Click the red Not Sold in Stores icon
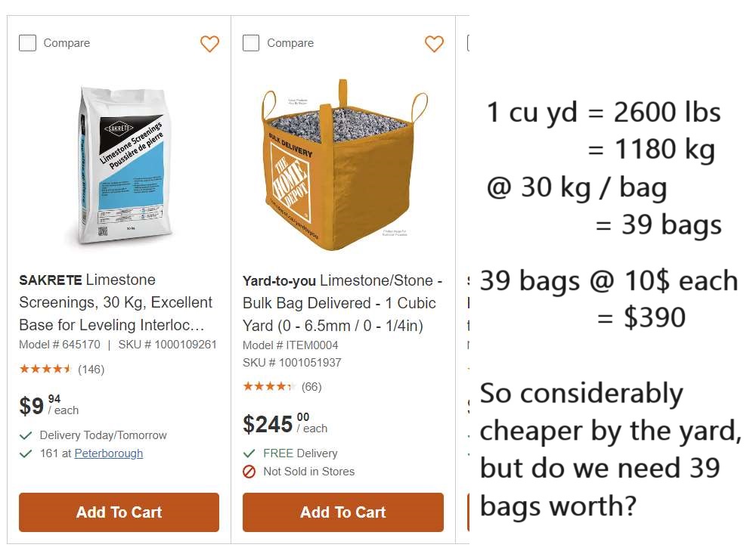 click(249, 472)
